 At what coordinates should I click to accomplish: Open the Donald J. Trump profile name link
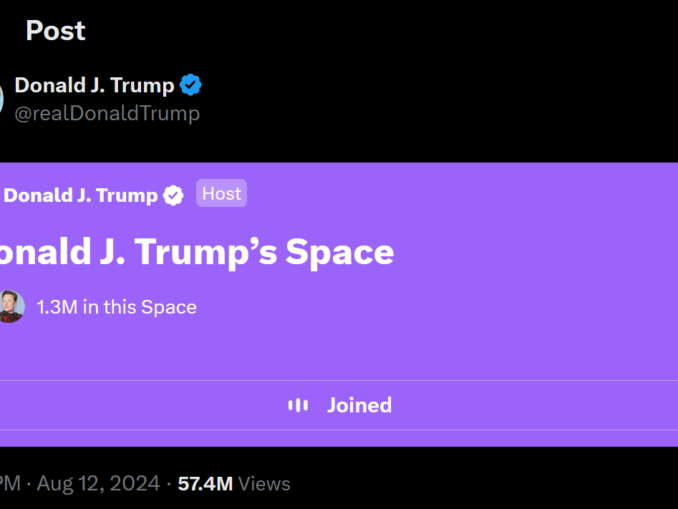pyautogui.click(x=94, y=86)
